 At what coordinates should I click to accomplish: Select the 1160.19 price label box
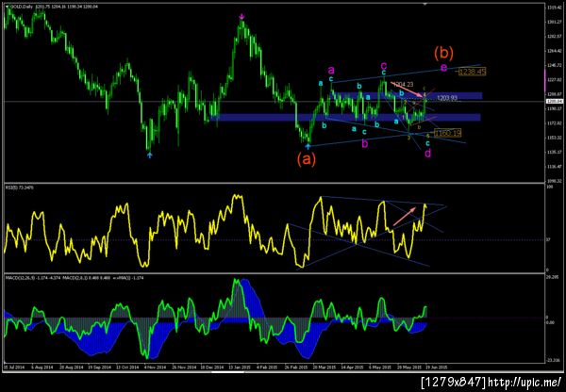coord(447,134)
